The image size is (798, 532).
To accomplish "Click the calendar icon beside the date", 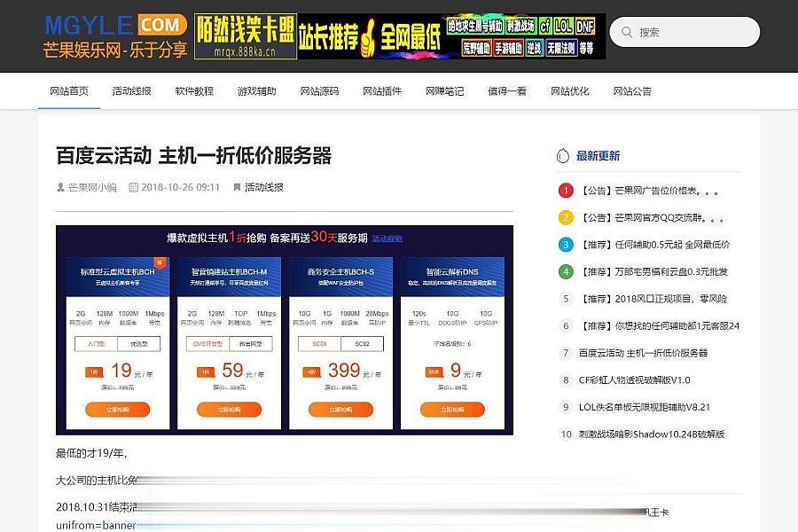I will [x=133, y=187].
